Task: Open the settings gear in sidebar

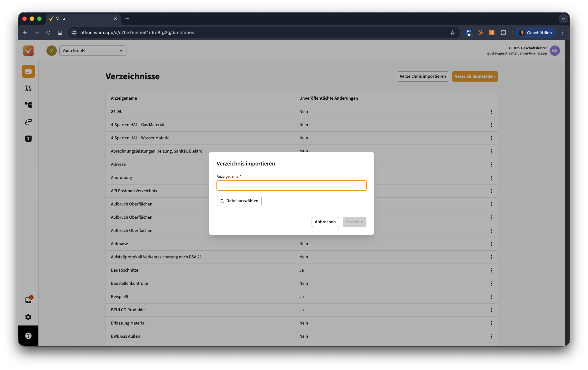Action: [28, 317]
